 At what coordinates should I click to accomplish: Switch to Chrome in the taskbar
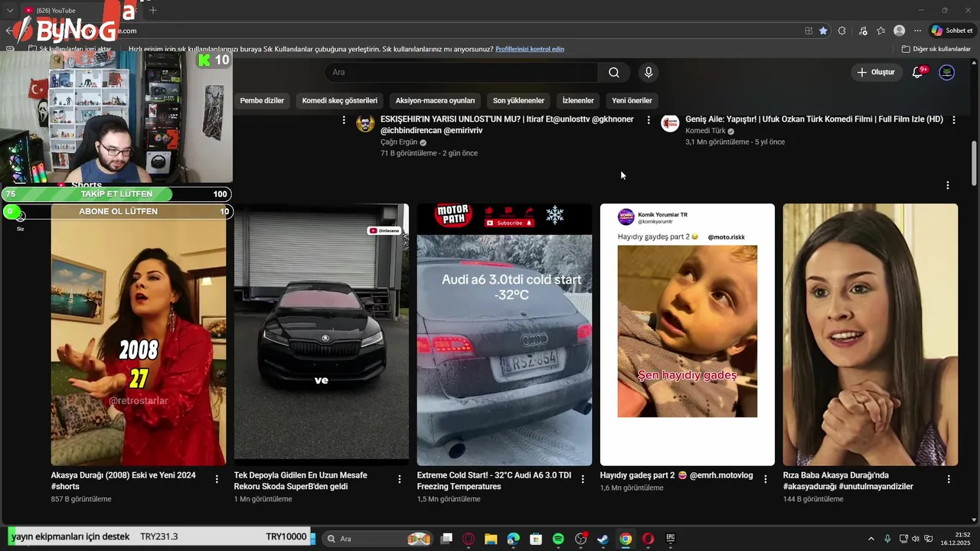[626, 539]
